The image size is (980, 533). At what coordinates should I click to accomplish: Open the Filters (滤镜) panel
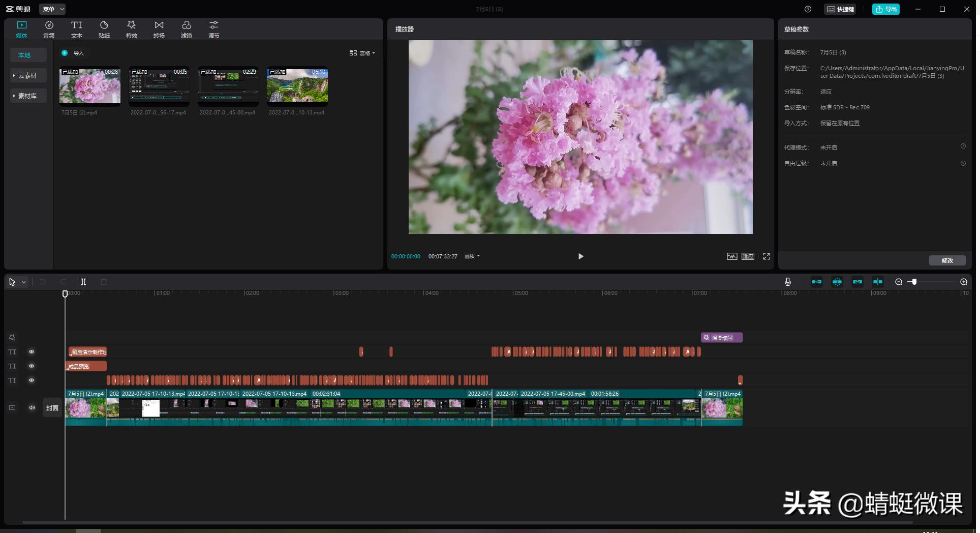(x=187, y=29)
